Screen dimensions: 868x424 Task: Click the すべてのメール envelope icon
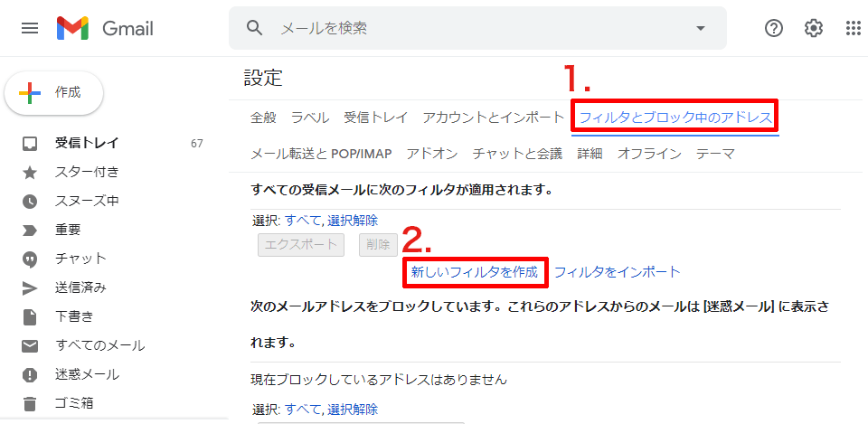(x=29, y=346)
